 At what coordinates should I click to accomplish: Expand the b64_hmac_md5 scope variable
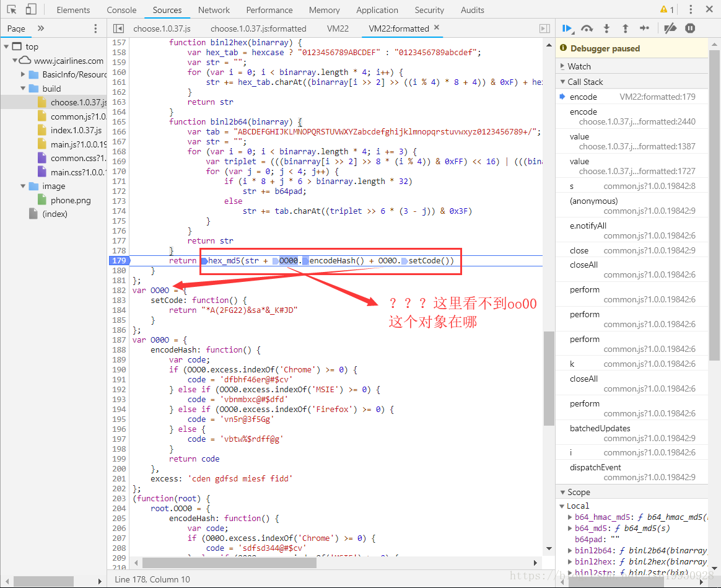pos(570,517)
